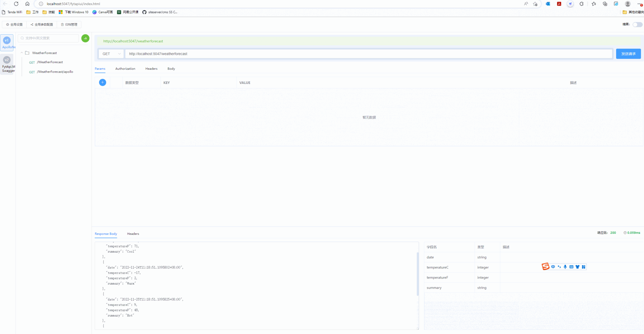
Task: Click the 发送请求 send request button
Action: pos(628,54)
